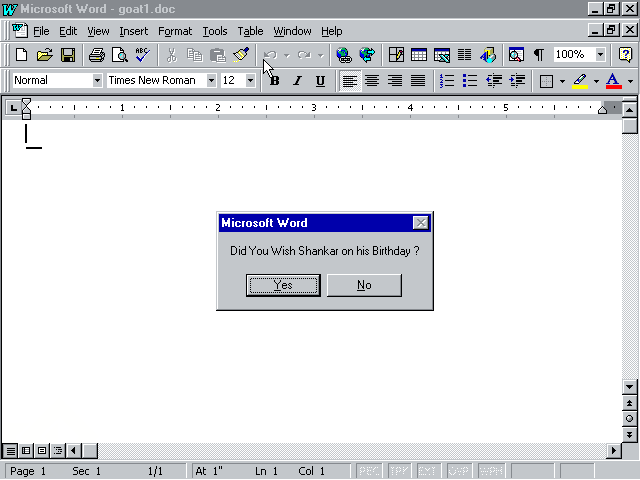Toggle underline formatting
This screenshot has height=480, width=640.
tap(320, 81)
